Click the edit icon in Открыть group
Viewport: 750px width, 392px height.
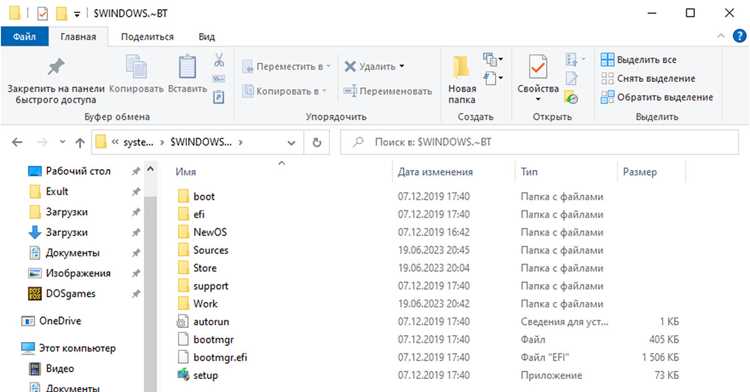click(x=571, y=78)
